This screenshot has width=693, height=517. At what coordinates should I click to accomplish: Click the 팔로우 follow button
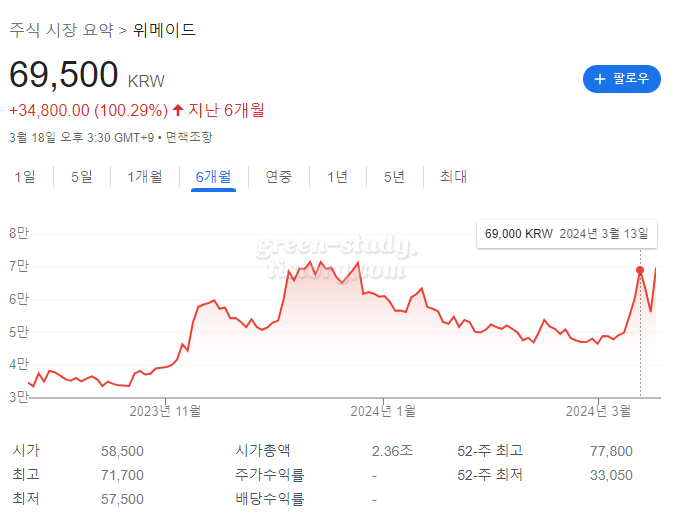(621, 79)
